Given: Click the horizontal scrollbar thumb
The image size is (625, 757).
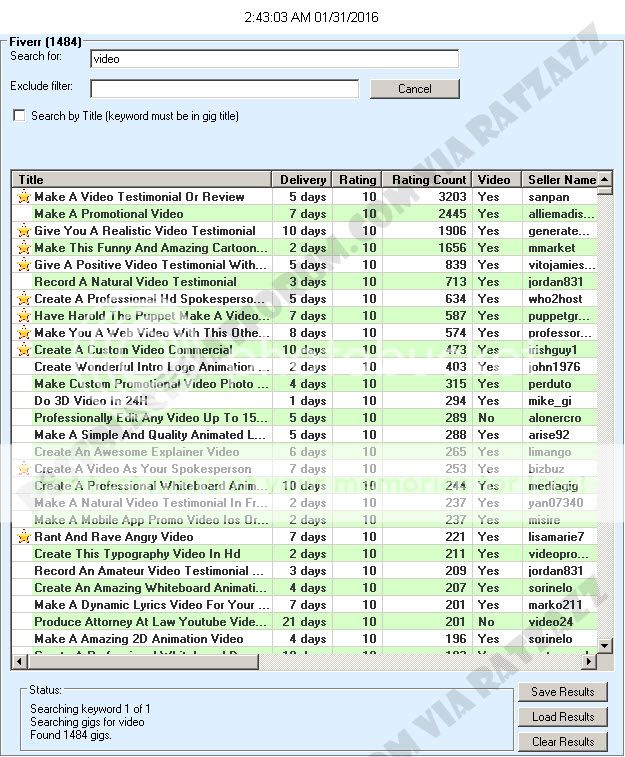Looking at the screenshot, I should point(142,661).
